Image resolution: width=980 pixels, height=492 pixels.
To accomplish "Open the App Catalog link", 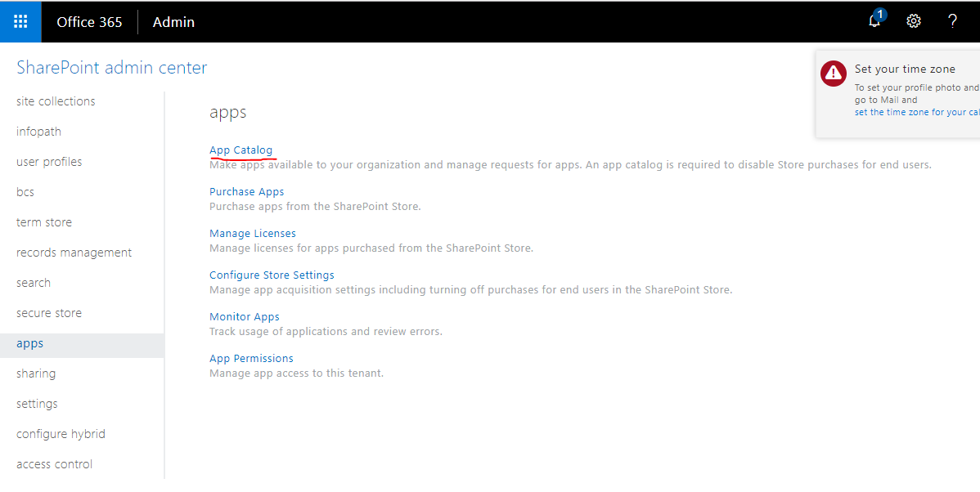I will point(241,150).
